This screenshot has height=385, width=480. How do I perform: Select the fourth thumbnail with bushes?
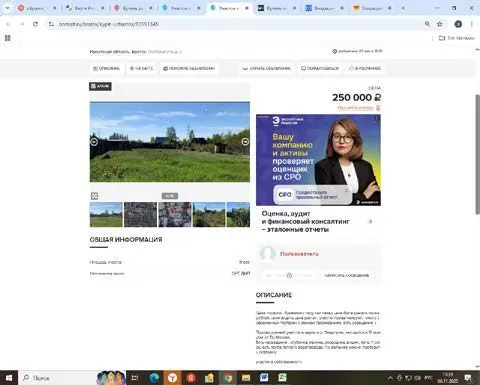click(x=209, y=215)
